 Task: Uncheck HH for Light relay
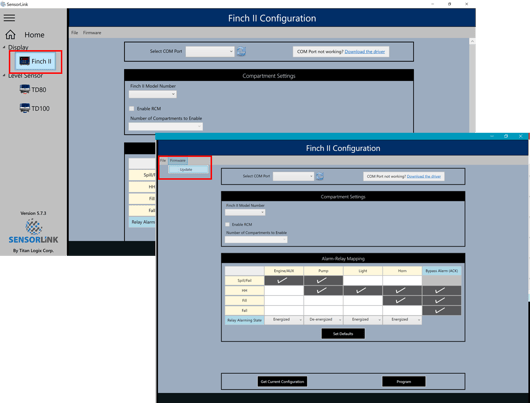(363, 290)
